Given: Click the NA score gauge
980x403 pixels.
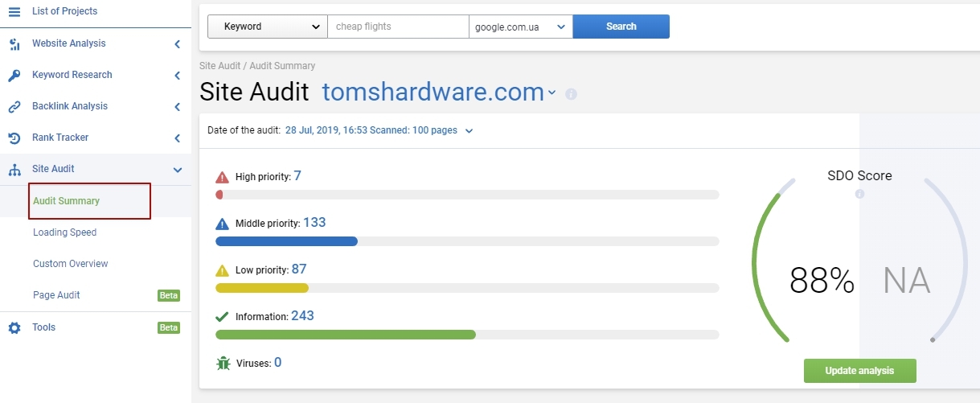Looking at the screenshot, I should (907, 281).
